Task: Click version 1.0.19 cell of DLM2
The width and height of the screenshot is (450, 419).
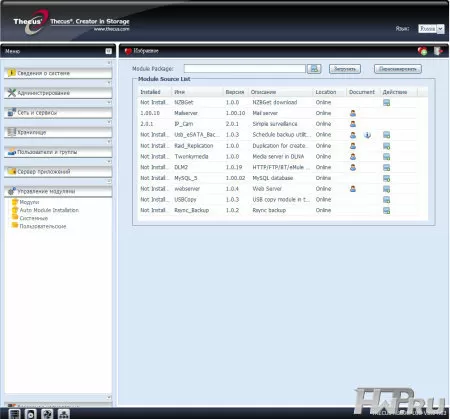Action: click(234, 167)
